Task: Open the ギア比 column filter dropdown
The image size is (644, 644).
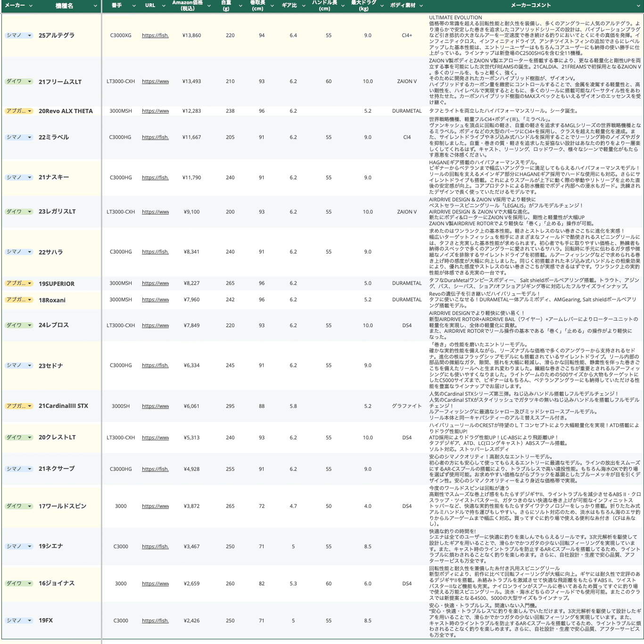Action: (304, 6)
